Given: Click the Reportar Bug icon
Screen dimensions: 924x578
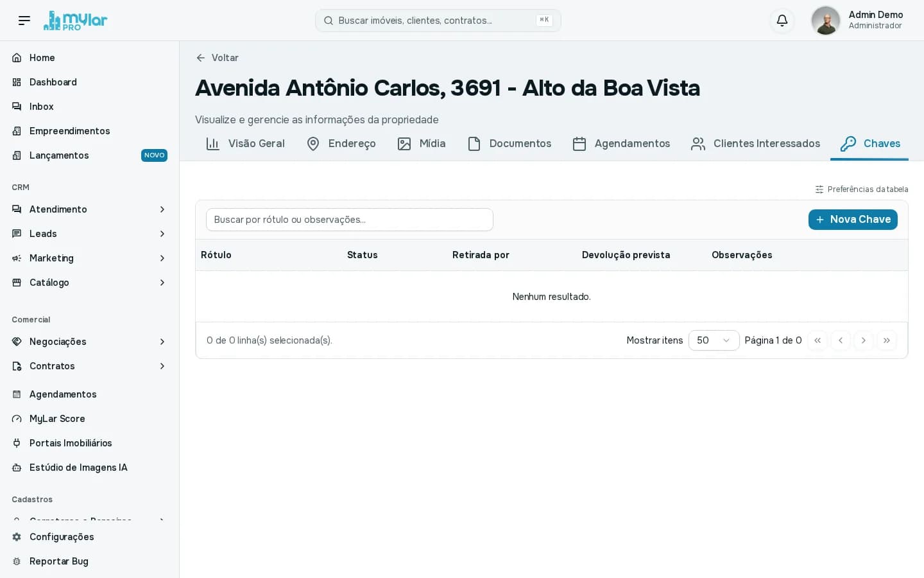Looking at the screenshot, I should pyautogui.click(x=17, y=561).
